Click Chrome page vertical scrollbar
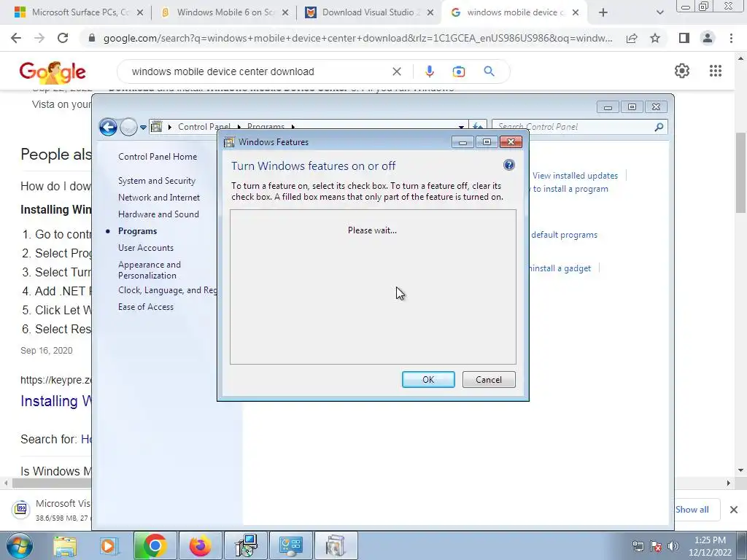 coord(741,172)
